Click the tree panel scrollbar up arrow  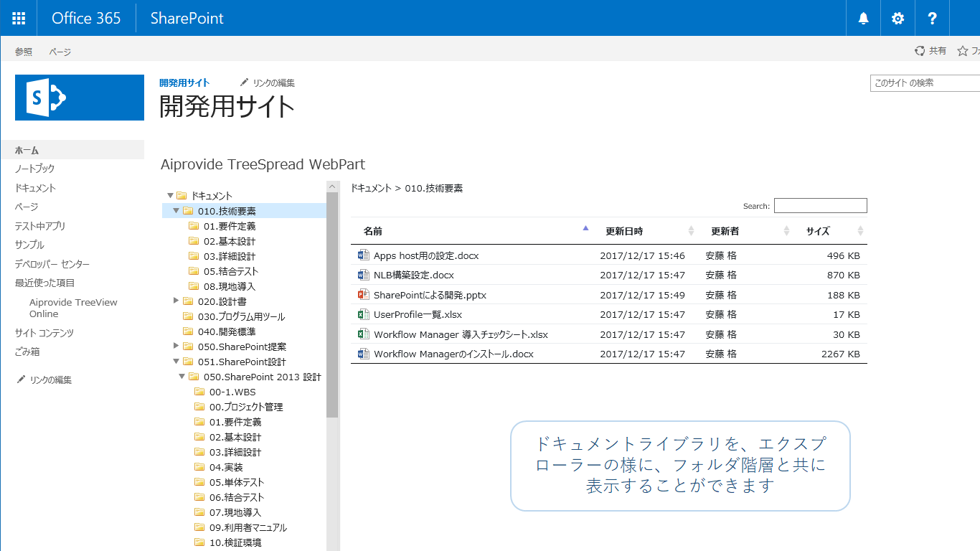coord(332,187)
